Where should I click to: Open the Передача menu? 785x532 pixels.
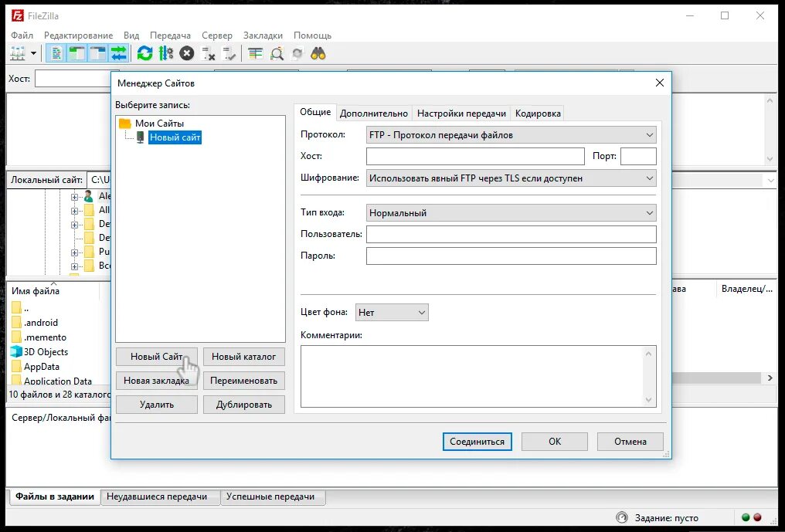click(170, 36)
